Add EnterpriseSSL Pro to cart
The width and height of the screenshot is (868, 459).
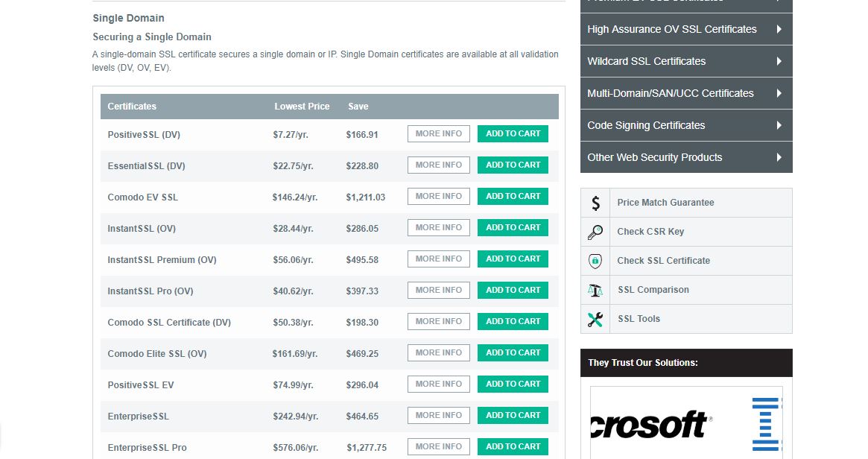[513, 446]
